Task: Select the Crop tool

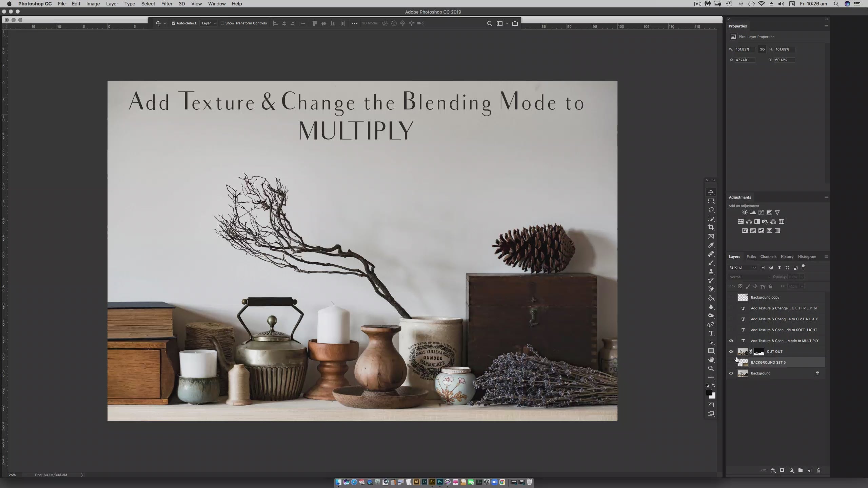Action: tap(711, 227)
